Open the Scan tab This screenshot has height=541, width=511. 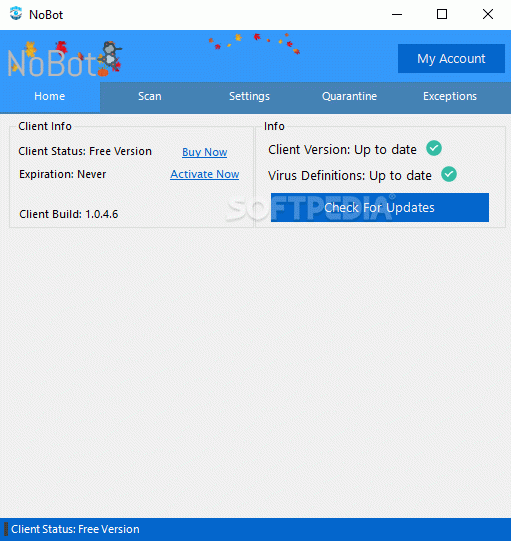(150, 96)
